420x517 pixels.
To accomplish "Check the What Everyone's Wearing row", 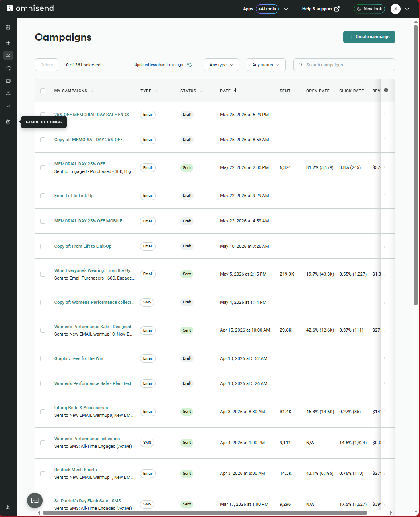I will [43, 274].
